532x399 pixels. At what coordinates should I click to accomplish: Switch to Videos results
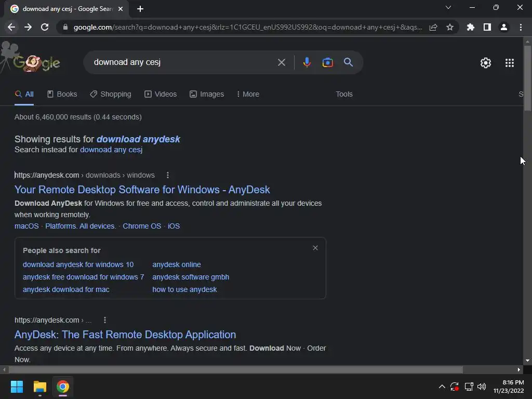click(161, 95)
